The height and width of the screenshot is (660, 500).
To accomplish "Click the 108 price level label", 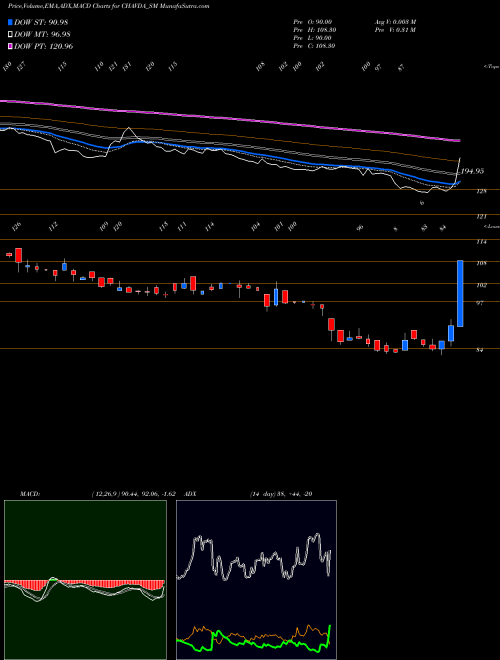I will point(482,263).
